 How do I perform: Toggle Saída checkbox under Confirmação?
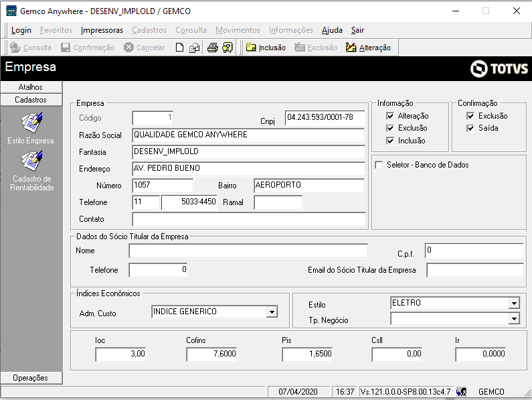coord(470,128)
